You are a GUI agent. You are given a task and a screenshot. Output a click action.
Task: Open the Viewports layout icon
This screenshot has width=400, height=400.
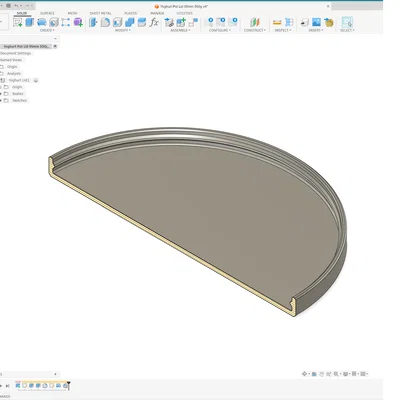[x=363, y=374]
